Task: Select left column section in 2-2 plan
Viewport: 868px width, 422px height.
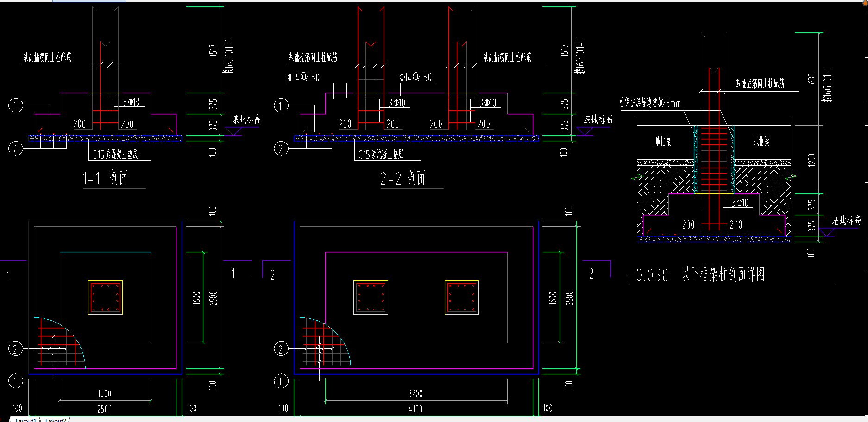Action: 371,298
